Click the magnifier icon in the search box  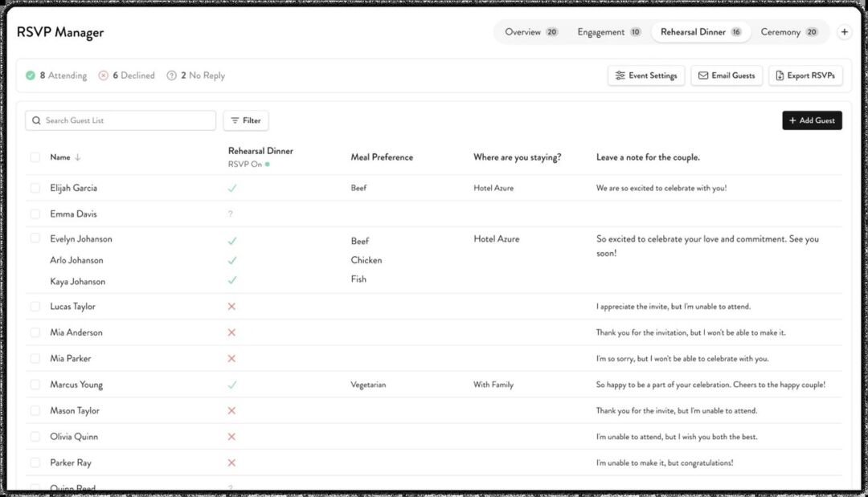36,120
